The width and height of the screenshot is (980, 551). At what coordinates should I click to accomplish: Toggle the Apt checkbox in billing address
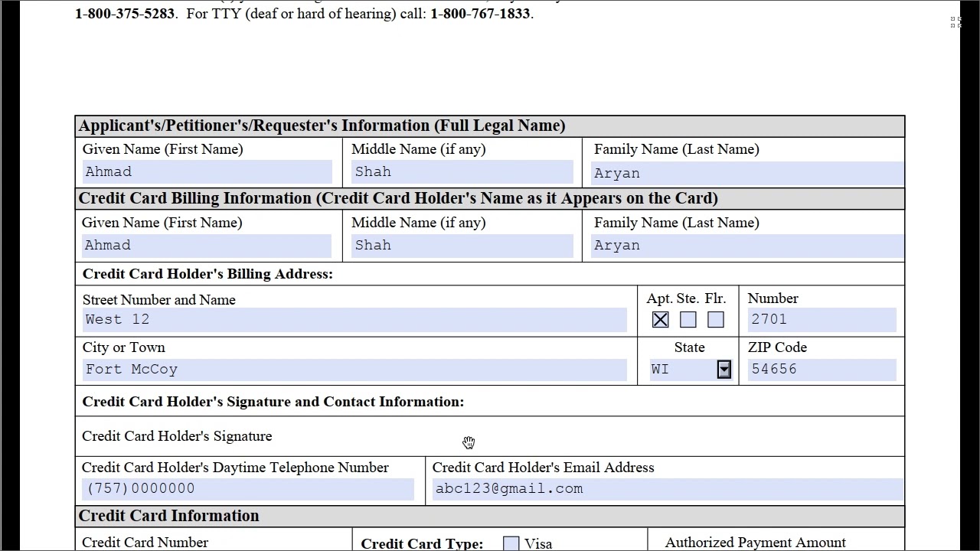click(x=660, y=319)
